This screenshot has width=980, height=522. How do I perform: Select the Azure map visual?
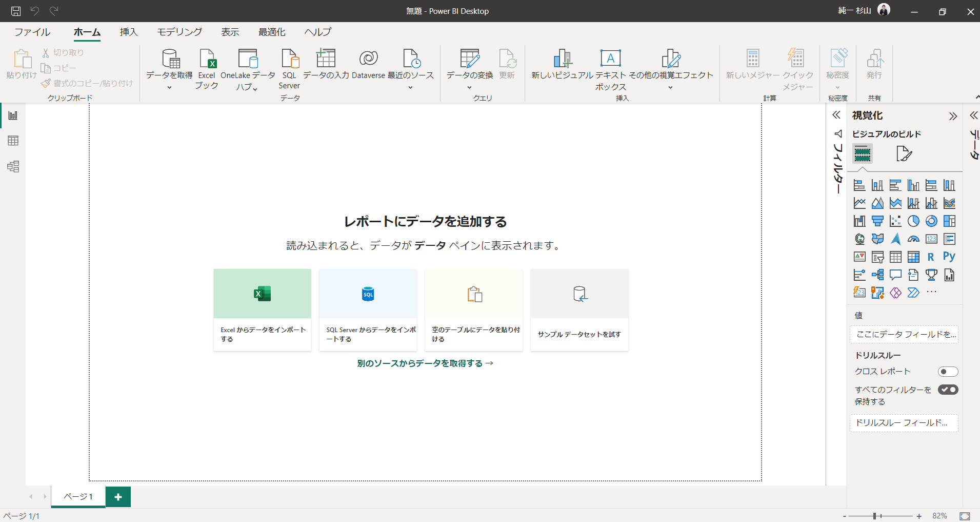pyautogui.click(x=895, y=239)
